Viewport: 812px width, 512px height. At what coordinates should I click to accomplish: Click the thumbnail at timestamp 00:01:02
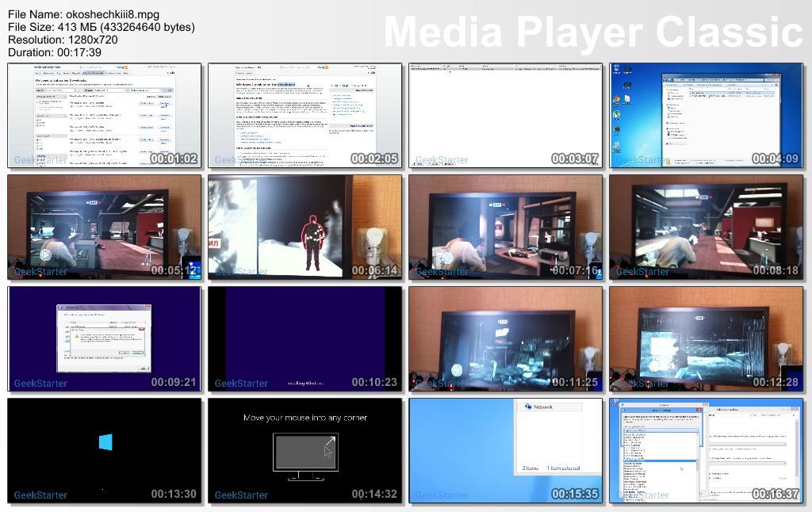click(x=105, y=116)
